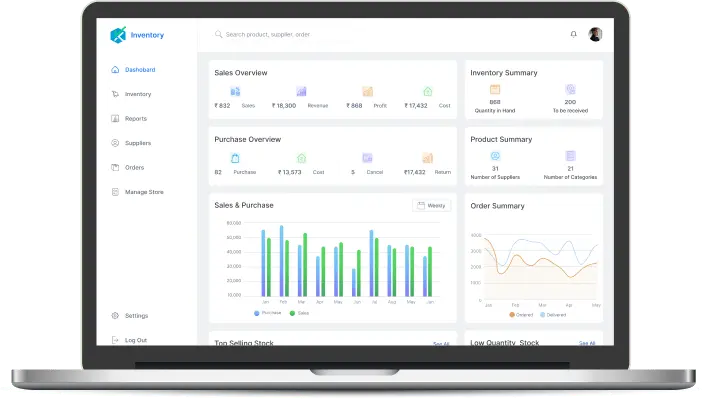Click the Suppliers person icon
This screenshot has height=399, width=702.
pos(115,143)
